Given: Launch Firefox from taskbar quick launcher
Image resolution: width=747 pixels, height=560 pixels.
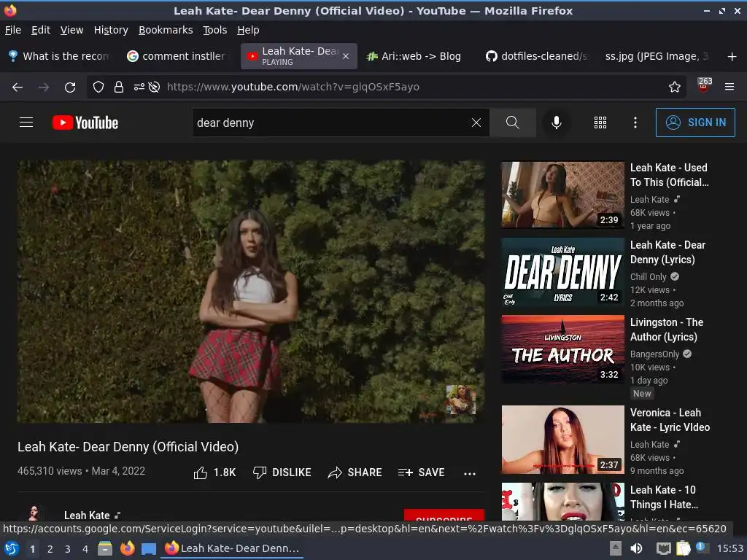Looking at the screenshot, I should click(127, 548).
